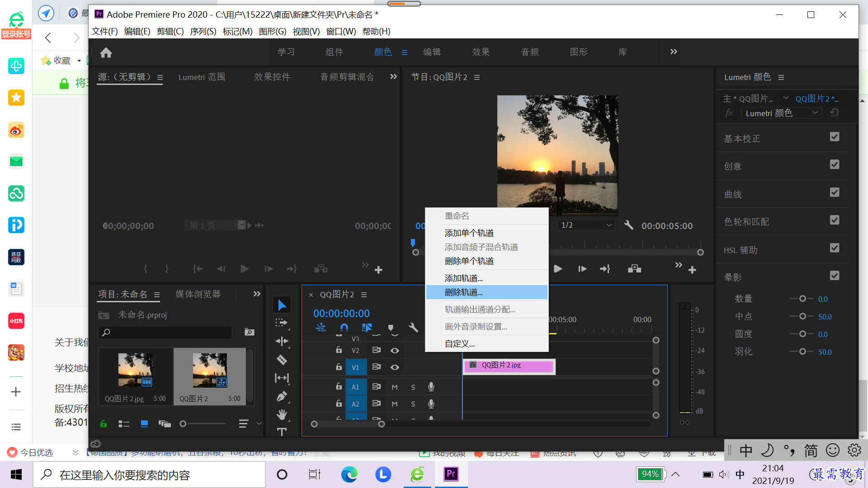Select the Selection arrow tool
Image resolution: width=868 pixels, height=488 pixels.
(282, 305)
